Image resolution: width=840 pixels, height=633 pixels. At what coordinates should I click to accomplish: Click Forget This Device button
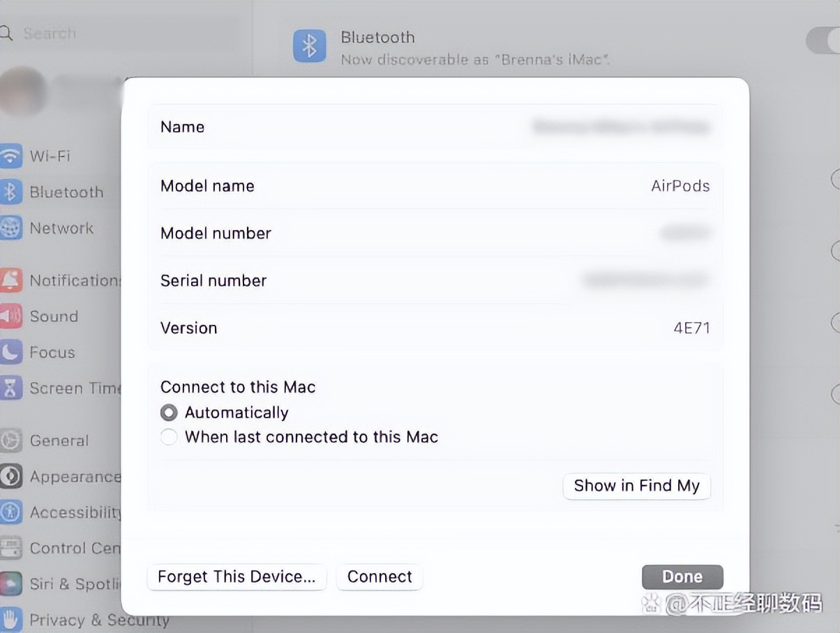pos(237,577)
